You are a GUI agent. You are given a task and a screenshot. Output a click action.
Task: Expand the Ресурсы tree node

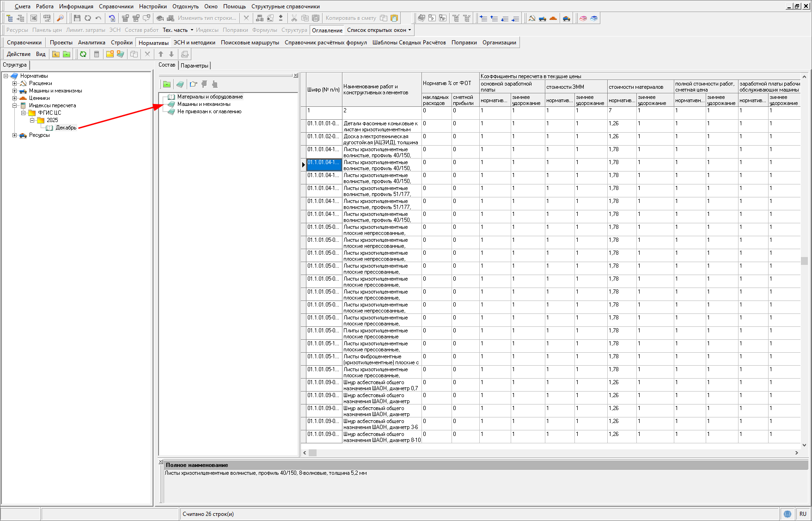[x=14, y=135]
